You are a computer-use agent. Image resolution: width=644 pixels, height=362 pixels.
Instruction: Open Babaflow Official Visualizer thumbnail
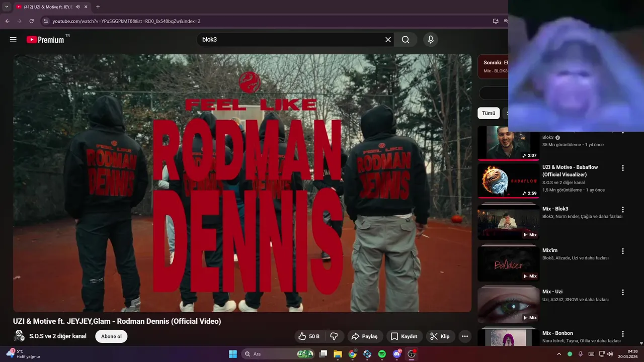tap(508, 180)
